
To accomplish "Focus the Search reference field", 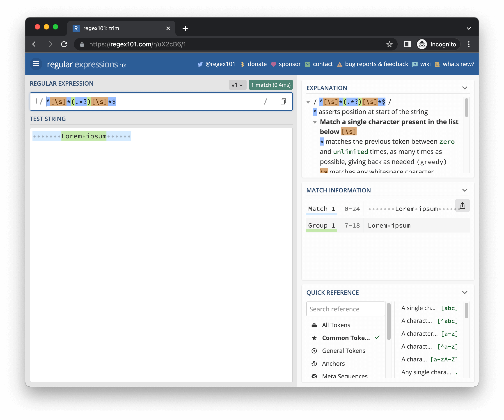I will (x=345, y=309).
